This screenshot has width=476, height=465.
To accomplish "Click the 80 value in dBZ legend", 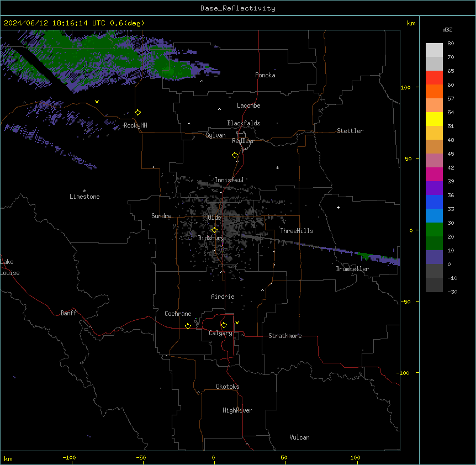I will (451, 44).
